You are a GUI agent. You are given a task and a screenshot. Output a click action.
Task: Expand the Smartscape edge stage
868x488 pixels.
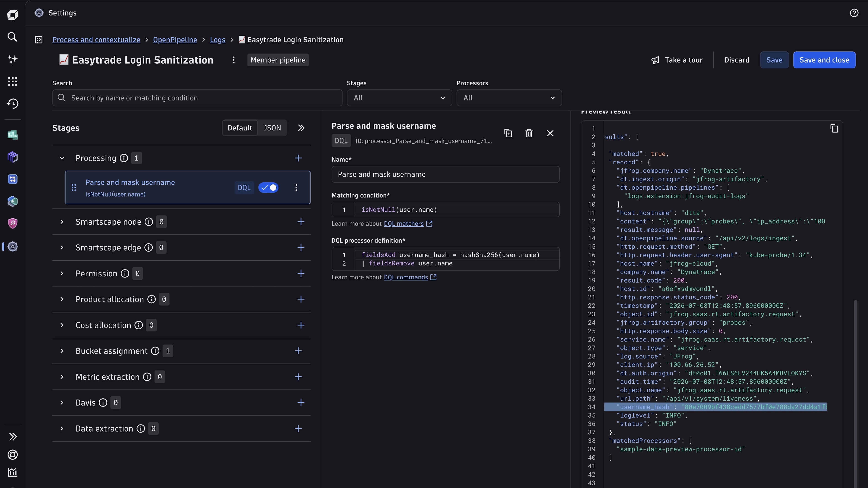pyautogui.click(x=62, y=247)
